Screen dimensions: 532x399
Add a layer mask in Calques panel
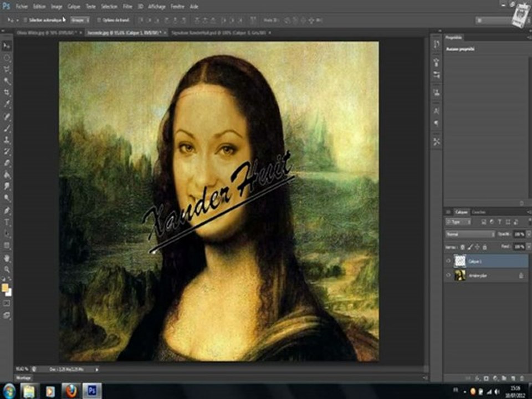click(x=486, y=378)
